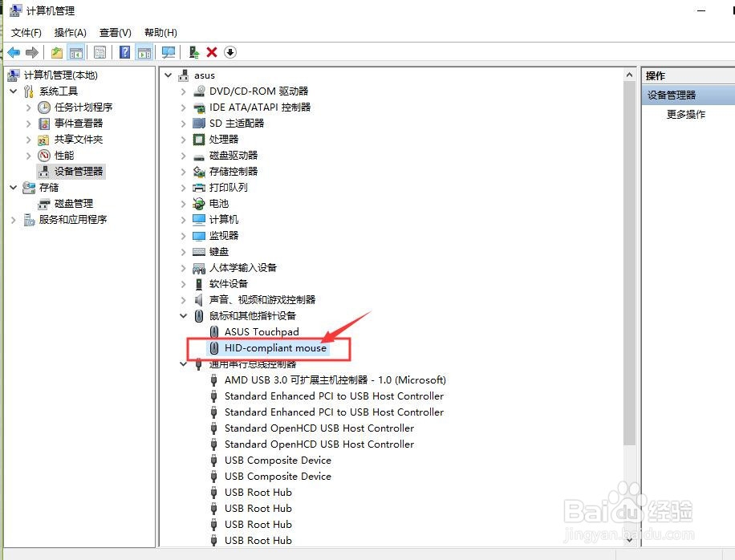Click the 任务计划程序 clock icon
The height and width of the screenshot is (560, 735).
[x=43, y=108]
